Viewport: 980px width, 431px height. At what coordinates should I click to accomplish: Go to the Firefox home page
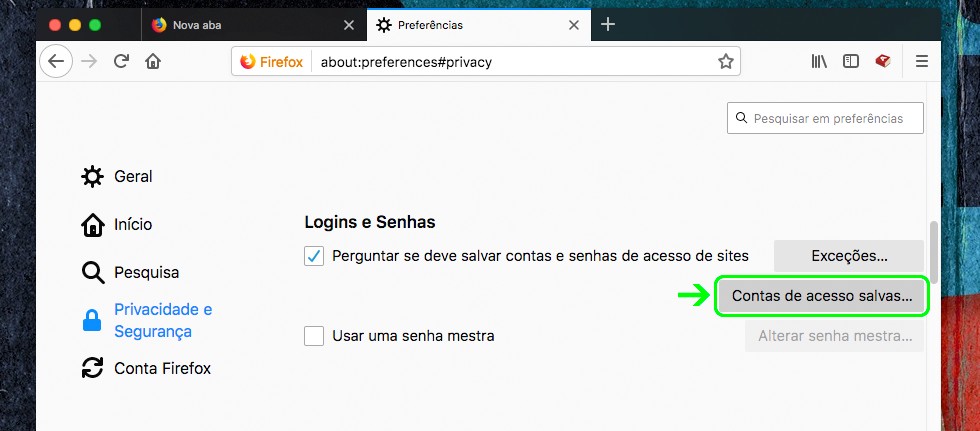[x=153, y=61]
